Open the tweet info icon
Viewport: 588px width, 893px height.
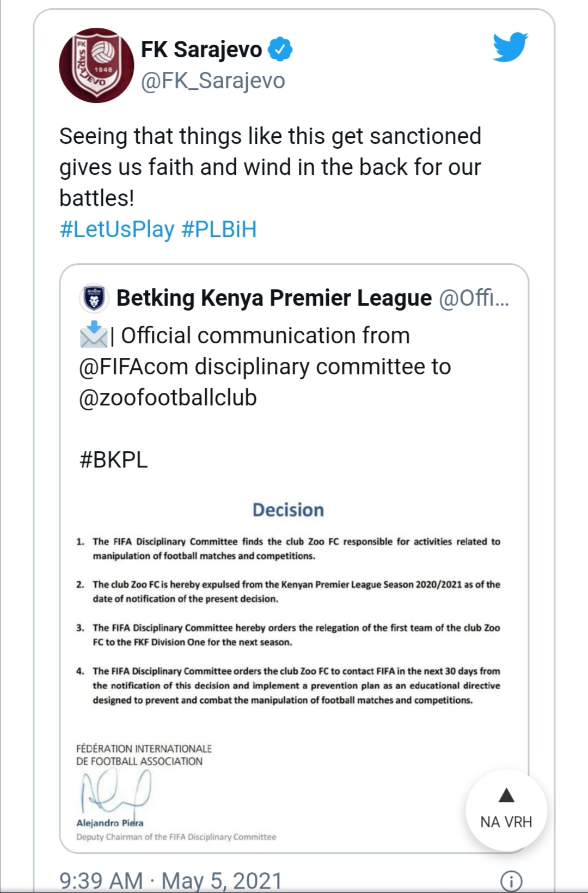[511, 881]
